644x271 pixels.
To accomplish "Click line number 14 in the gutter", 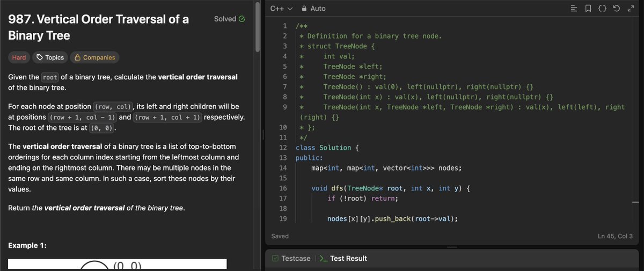I will [x=283, y=168].
